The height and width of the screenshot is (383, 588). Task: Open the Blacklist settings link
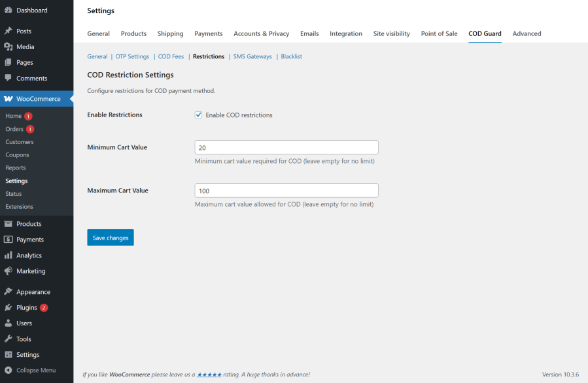pyautogui.click(x=291, y=56)
